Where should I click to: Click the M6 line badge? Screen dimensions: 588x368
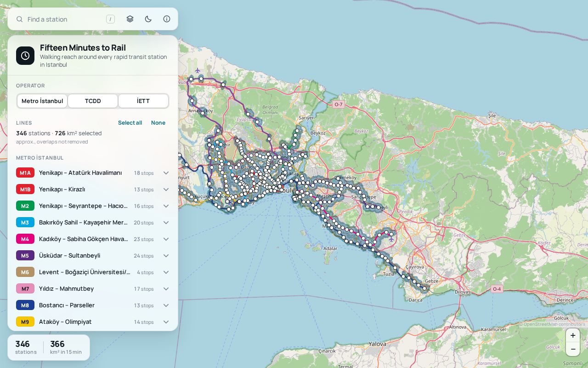coord(25,272)
